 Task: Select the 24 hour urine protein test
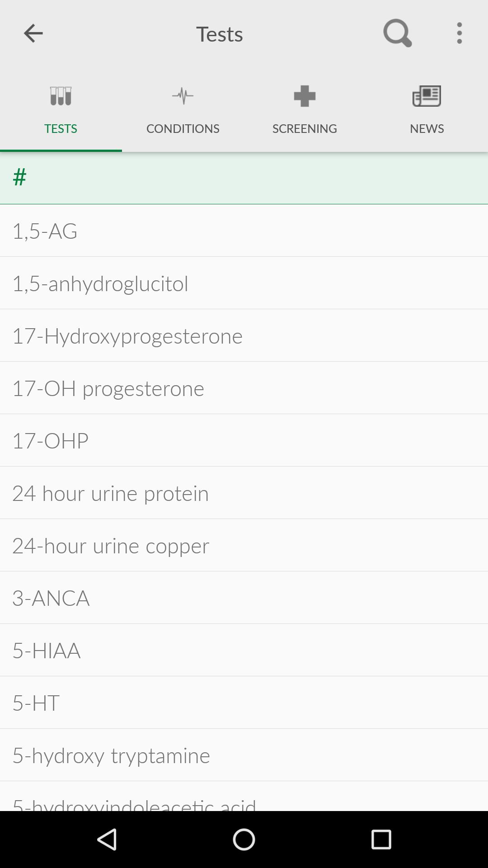(x=244, y=493)
